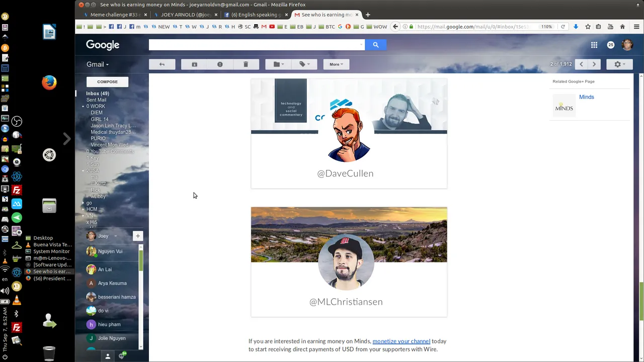
Task: Open Joey chat status dropdown
Action: [115, 236]
